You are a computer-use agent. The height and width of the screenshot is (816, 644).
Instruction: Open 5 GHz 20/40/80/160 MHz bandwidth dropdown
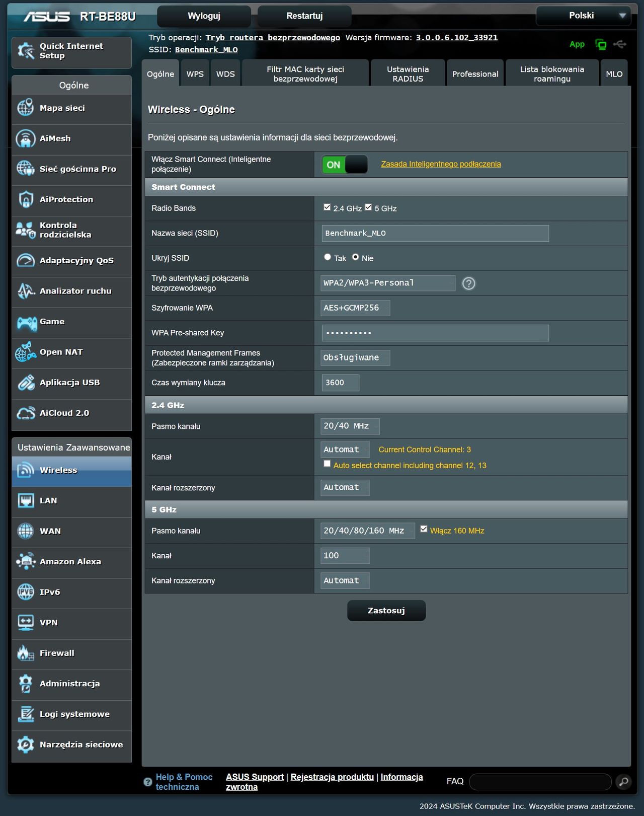pos(368,531)
